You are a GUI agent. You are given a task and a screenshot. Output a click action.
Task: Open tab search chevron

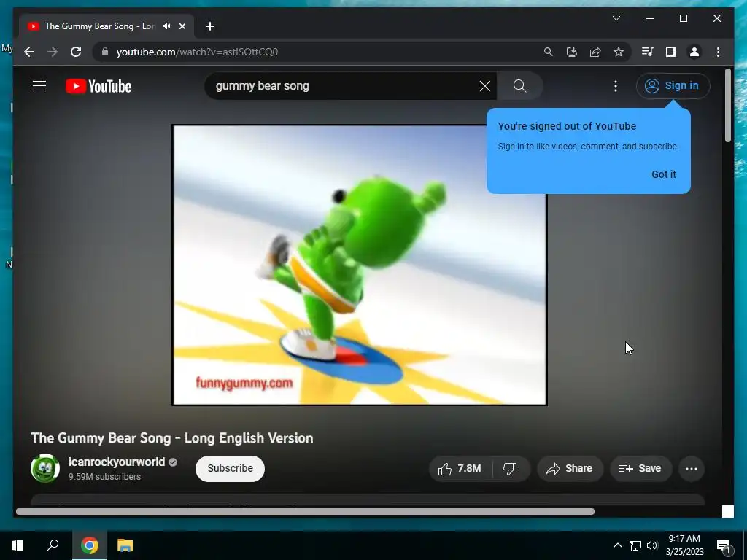click(616, 18)
